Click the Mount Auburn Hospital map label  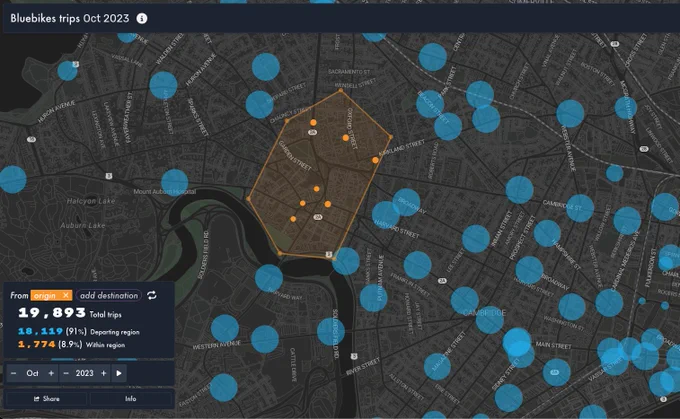point(165,191)
